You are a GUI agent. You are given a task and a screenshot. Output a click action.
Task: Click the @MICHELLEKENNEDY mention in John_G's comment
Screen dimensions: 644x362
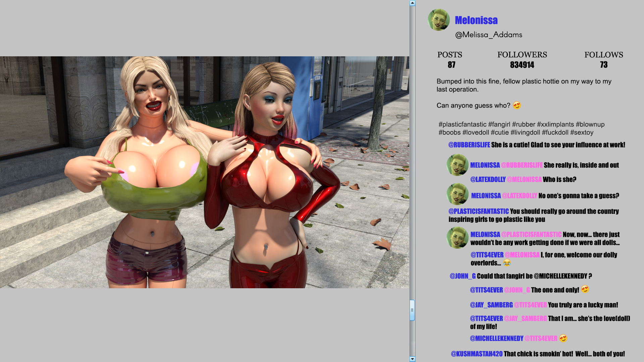560,276
